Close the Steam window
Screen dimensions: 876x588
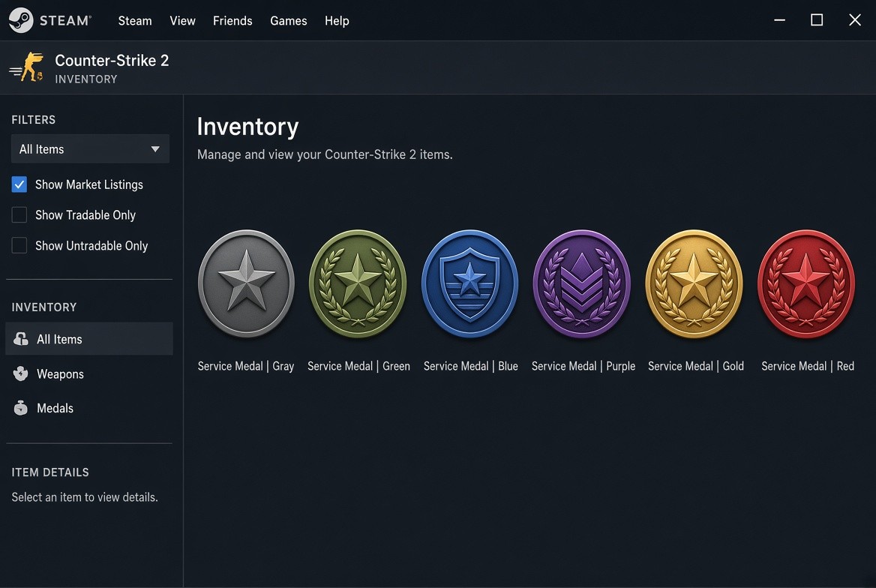855,20
